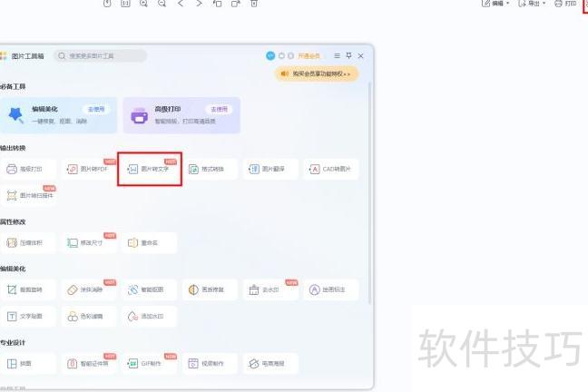Click the 购买会员享功能特权 banner
The height and width of the screenshot is (392, 588).
(x=317, y=73)
